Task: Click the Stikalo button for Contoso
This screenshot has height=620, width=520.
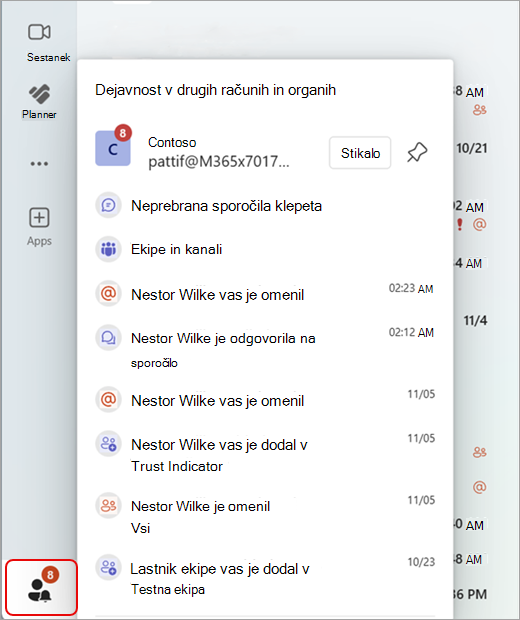Action: coord(360,153)
